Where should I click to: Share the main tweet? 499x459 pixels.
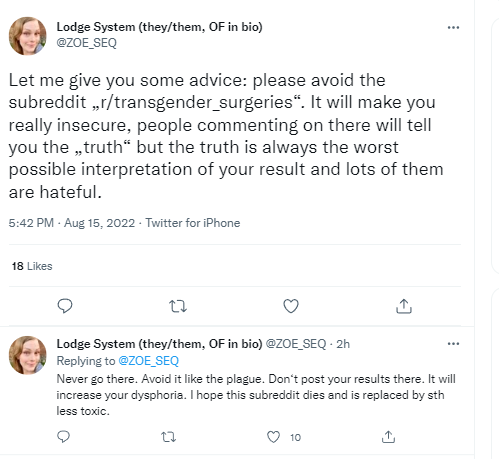pyautogui.click(x=404, y=306)
